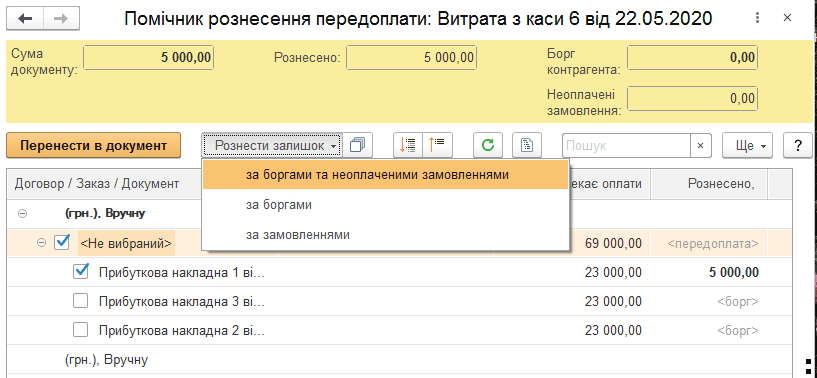817x378 pixels.
Task: Select the Прибуткова накладна 1 row text
Action: click(182, 272)
